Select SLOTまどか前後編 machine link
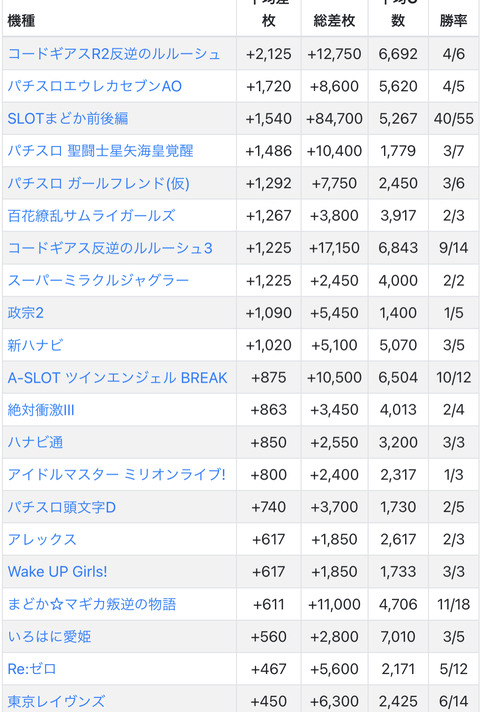Viewport: 480px width, 712px height. pyautogui.click(x=68, y=119)
